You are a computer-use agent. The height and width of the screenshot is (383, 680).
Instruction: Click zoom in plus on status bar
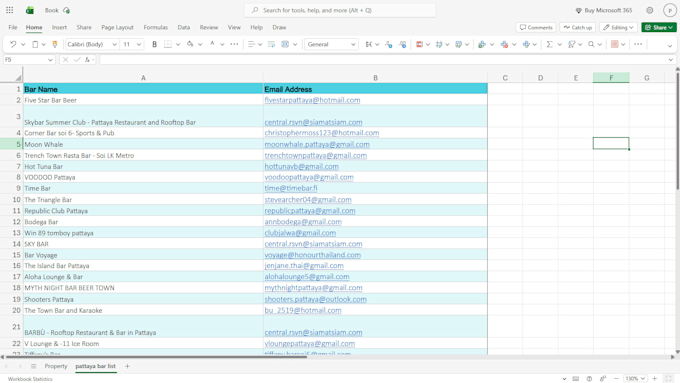[x=654, y=379]
